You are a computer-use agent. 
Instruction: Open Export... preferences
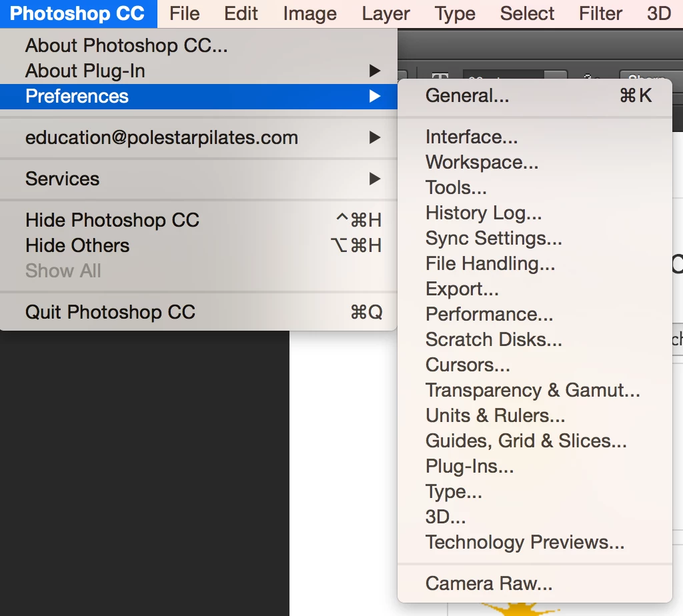[535, 289]
